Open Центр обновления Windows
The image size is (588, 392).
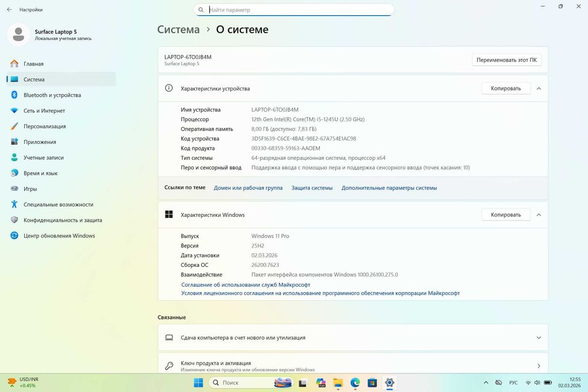61,236
